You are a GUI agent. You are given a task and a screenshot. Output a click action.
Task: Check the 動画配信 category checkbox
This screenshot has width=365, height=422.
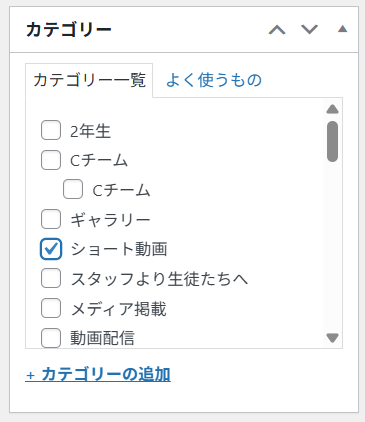tap(51, 338)
